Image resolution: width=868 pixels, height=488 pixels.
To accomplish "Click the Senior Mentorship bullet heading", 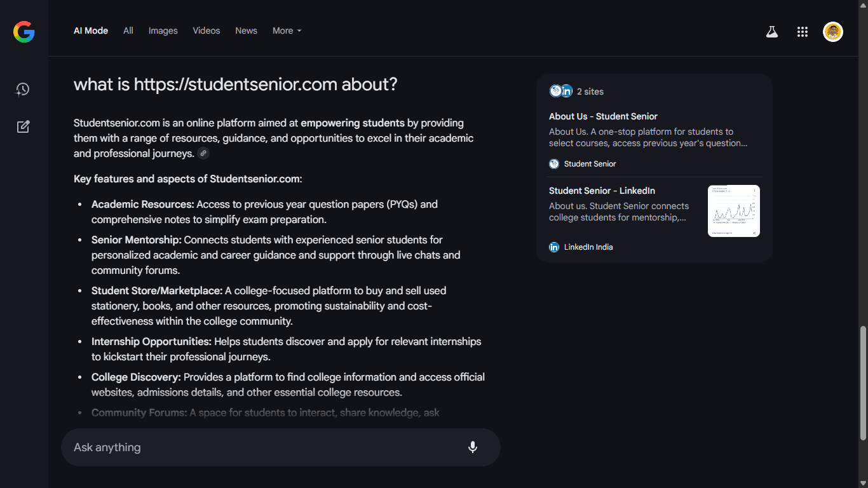I will [x=137, y=240].
